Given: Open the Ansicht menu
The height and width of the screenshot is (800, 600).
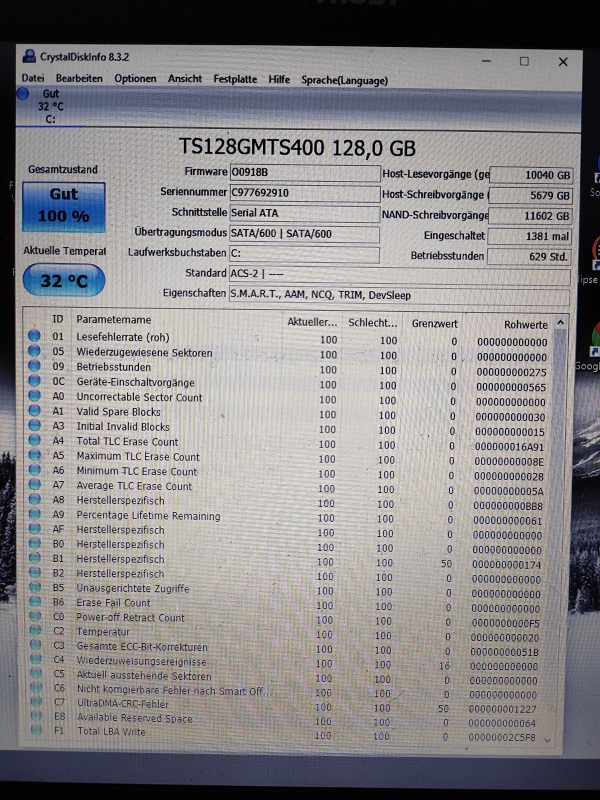Looking at the screenshot, I should click(x=185, y=79).
